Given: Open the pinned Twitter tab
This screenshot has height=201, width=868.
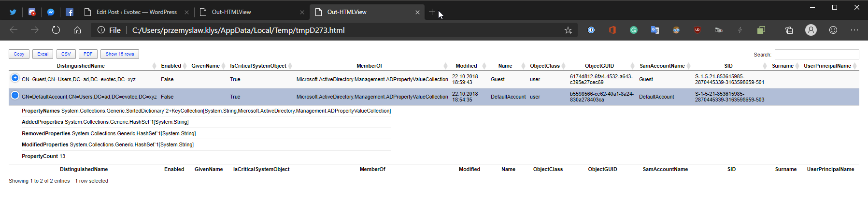Looking at the screenshot, I should click(x=13, y=12).
